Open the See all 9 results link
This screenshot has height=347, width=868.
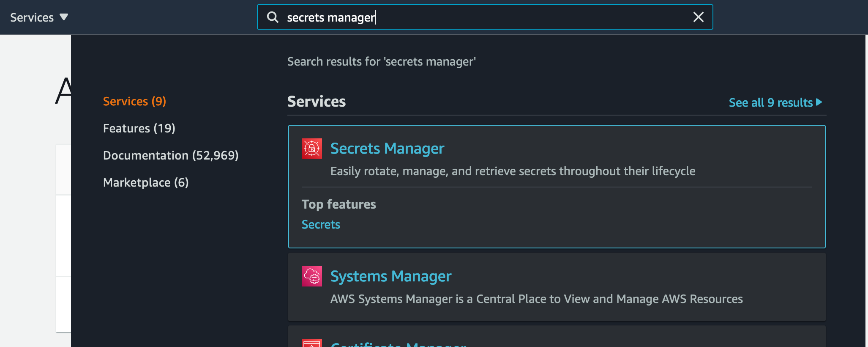(775, 103)
